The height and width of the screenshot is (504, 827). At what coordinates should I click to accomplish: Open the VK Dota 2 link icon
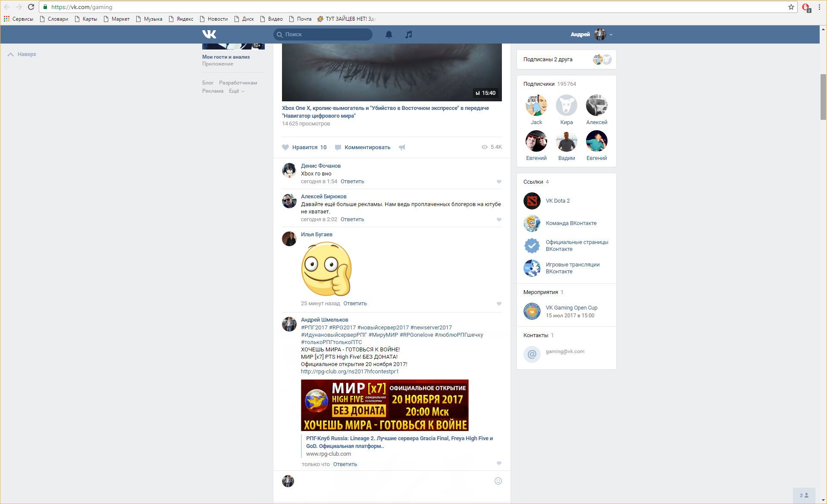tap(532, 201)
